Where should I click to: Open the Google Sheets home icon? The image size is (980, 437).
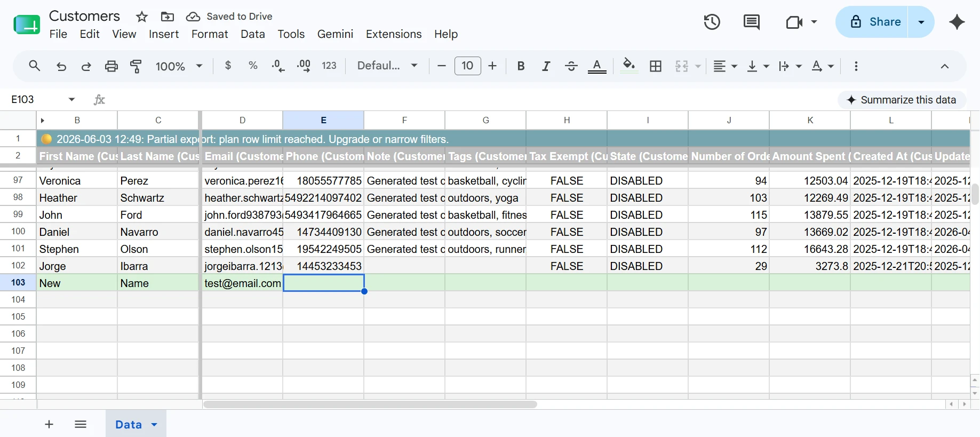click(27, 25)
